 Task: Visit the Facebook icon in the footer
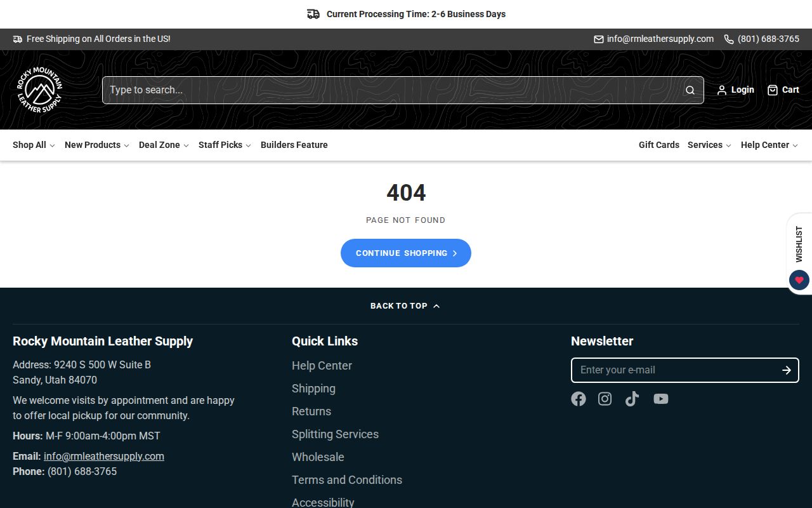click(578, 399)
